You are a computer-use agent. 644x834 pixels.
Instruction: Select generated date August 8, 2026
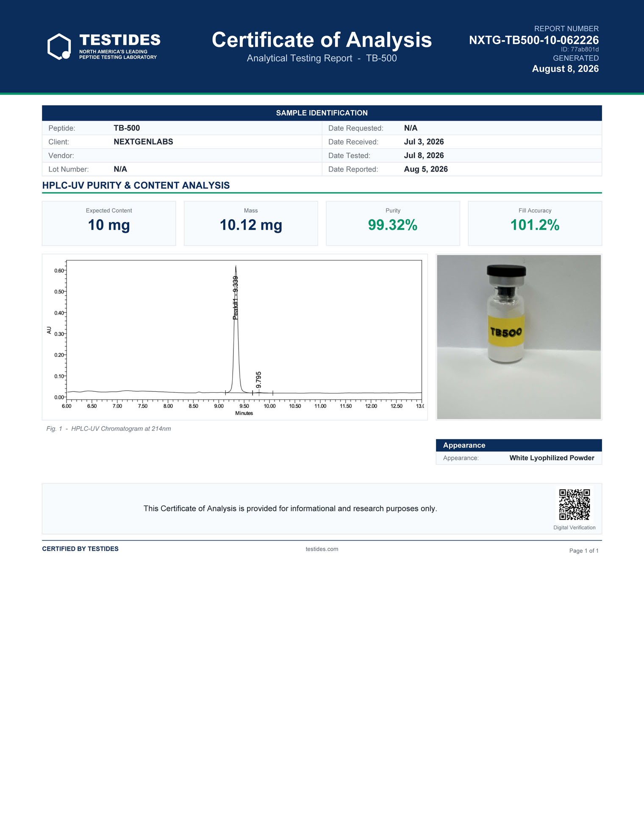(x=565, y=69)
